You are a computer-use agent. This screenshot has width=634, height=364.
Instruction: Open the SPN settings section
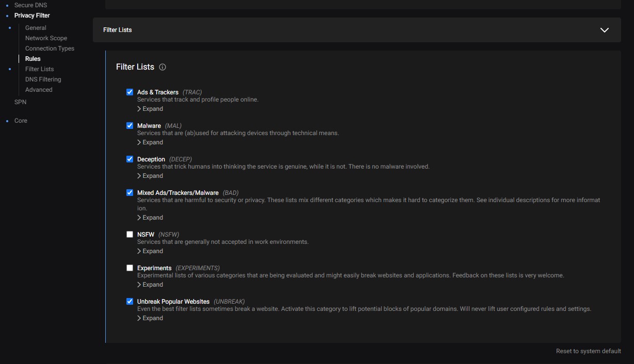[20, 102]
